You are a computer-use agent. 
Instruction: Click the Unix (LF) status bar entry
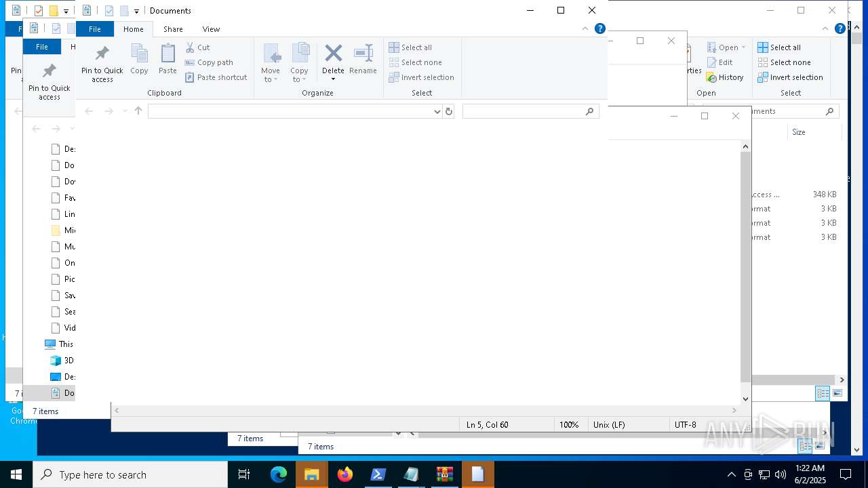pyautogui.click(x=609, y=425)
